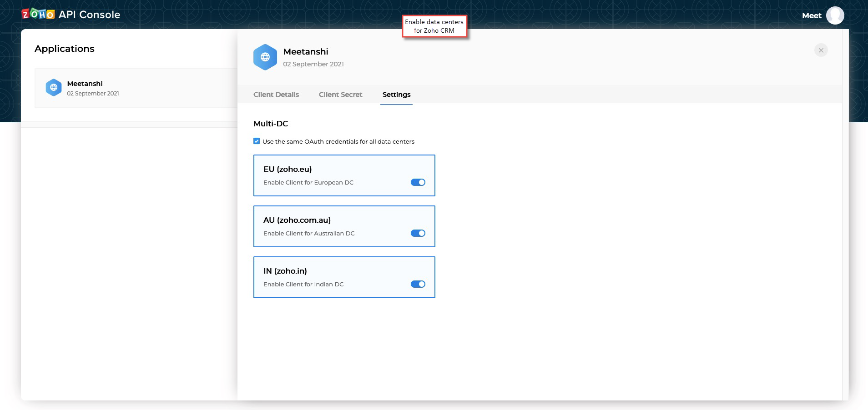Click the Meetanshi hexagon icon in details panel
The width and height of the screenshot is (868, 410).
click(265, 57)
